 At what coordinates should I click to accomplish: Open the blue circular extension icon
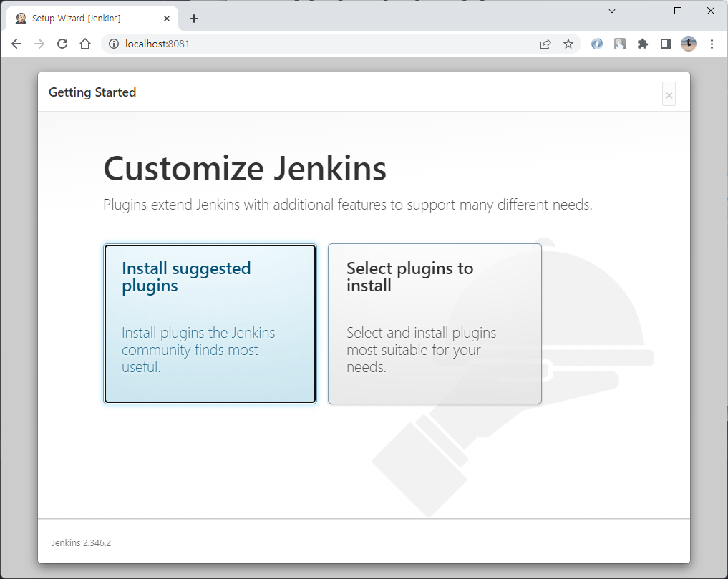click(596, 44)
